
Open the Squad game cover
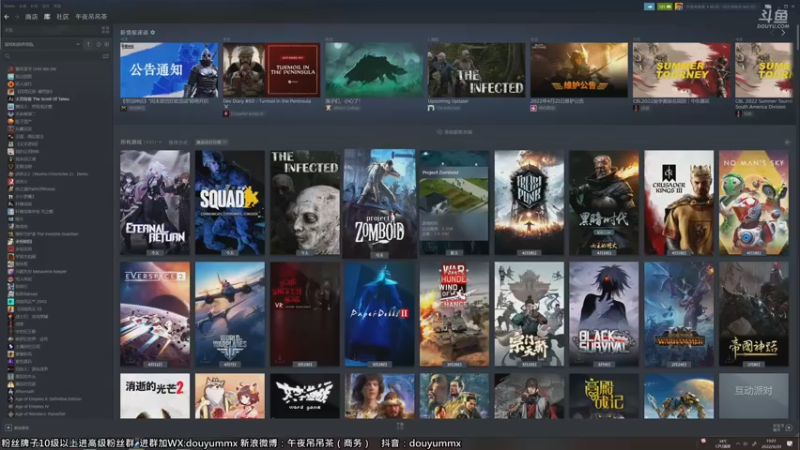(x=230, y=203)
